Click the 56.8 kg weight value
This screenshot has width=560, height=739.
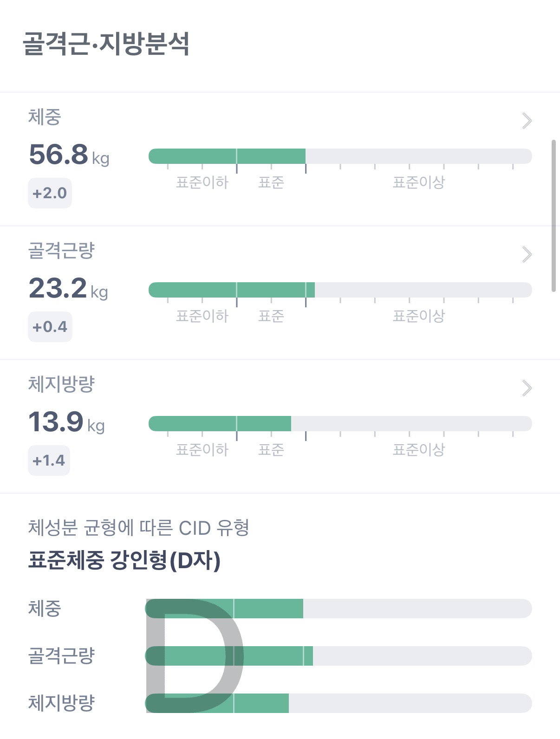tap(69, 154)
